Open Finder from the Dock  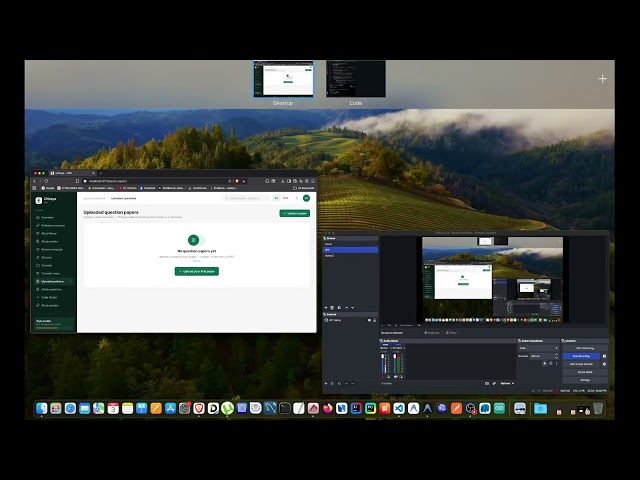42,408
